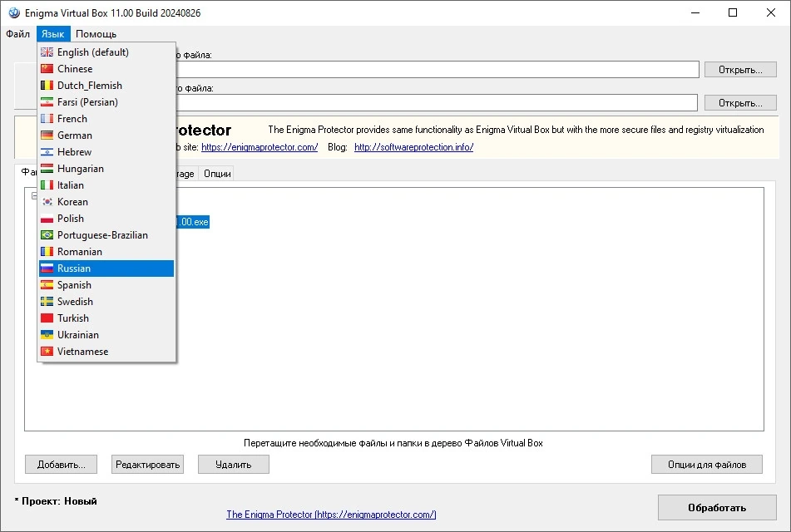
Task: Pick Polish in the language menu
Action: [x=106, y=219]
